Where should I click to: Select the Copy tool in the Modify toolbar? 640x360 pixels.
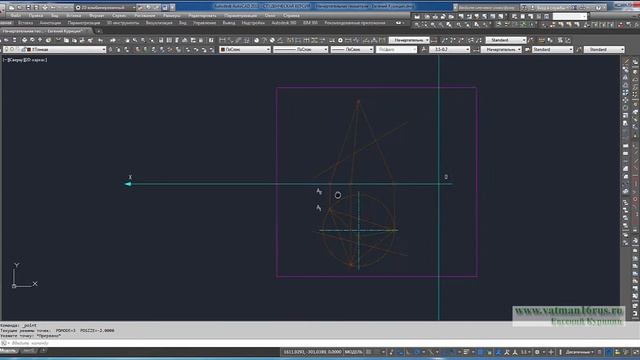pyautogui.click(x=626, y=69)
